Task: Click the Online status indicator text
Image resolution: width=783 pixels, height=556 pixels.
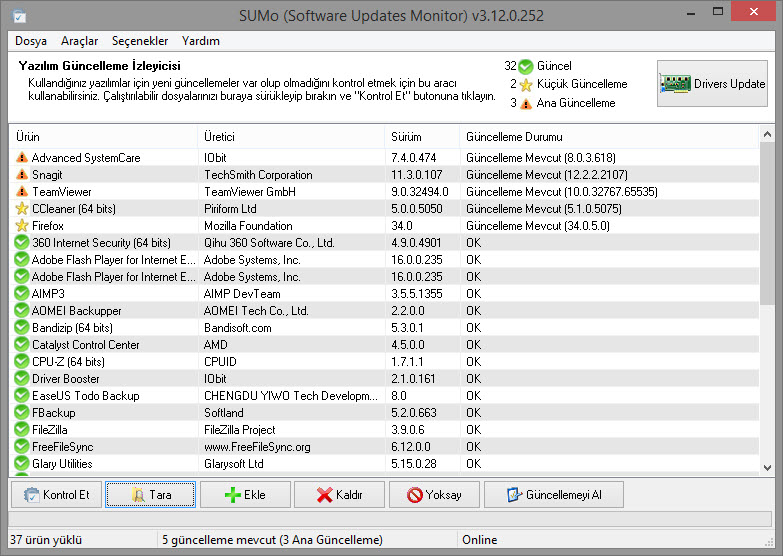Action: [479, 540]
